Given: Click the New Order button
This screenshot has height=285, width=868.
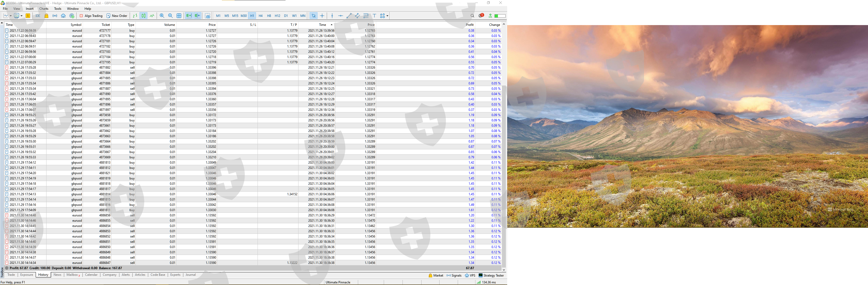Looking at the screenshot, I should (117, 16).
